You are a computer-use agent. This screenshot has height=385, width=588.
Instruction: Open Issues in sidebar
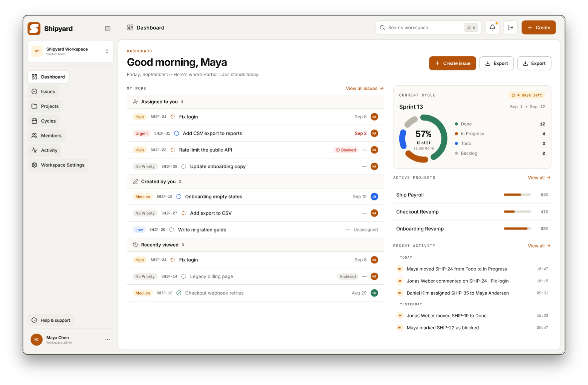[43, 92]
